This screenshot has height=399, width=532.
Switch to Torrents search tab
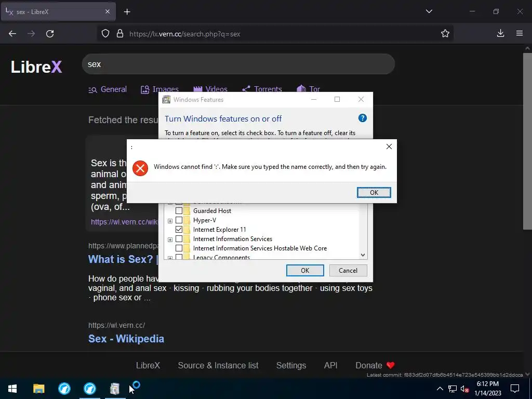click(x=262, y=89)
